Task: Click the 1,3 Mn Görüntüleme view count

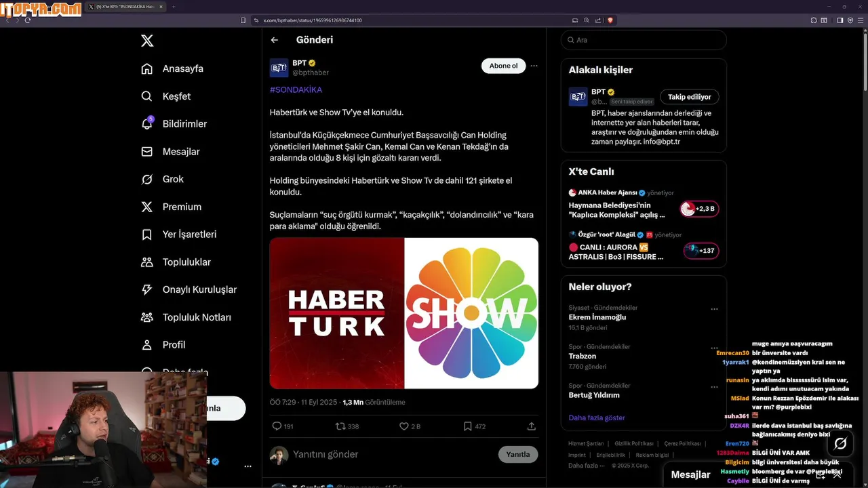Action: pos(374,402)
